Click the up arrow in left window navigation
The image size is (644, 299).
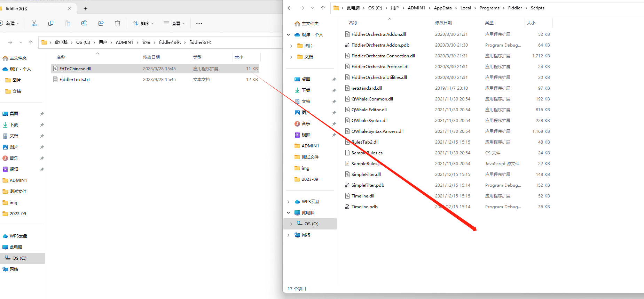pos(31,42)
